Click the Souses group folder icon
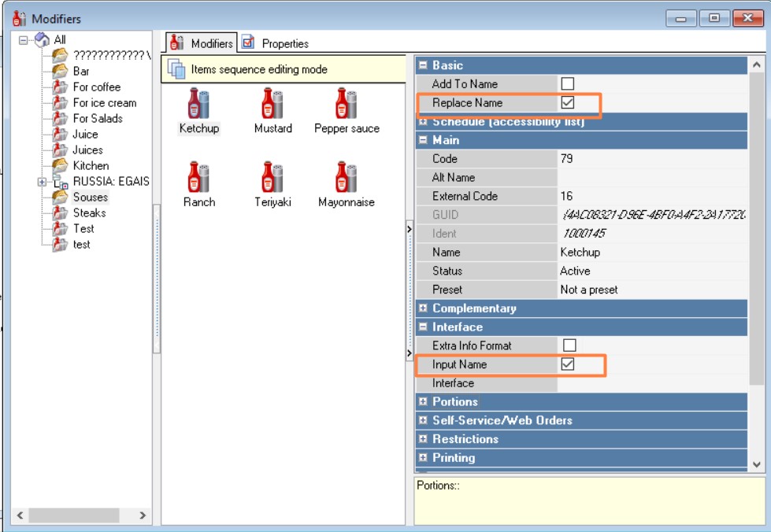 coord(60,197)
